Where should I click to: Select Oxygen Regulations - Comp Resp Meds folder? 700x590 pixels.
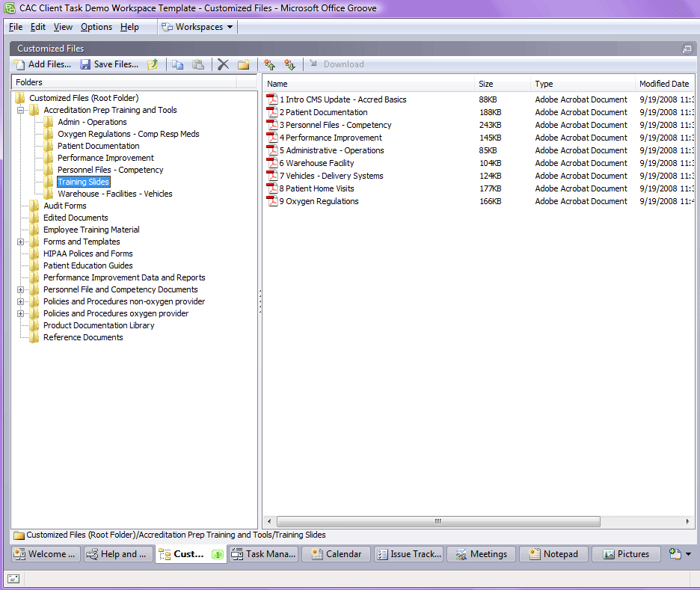[x=128, y=134]
